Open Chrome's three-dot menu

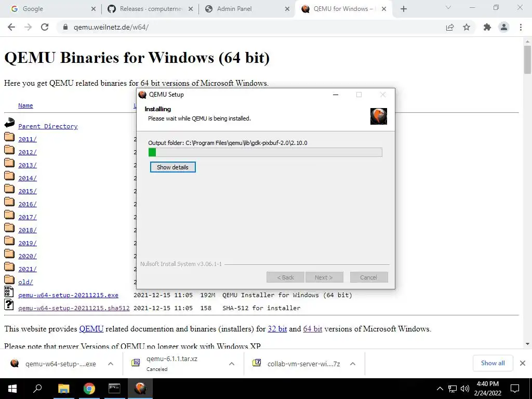(x=521, y=27)
